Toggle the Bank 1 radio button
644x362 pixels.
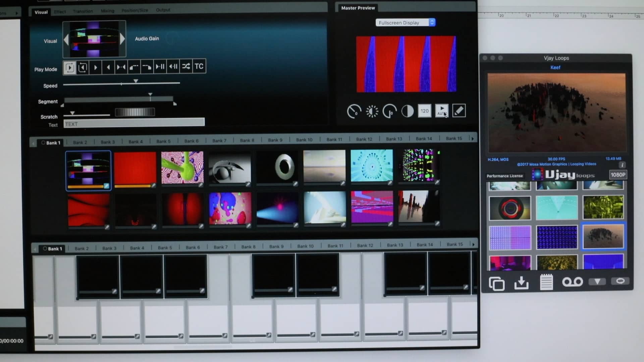point(44,142)
